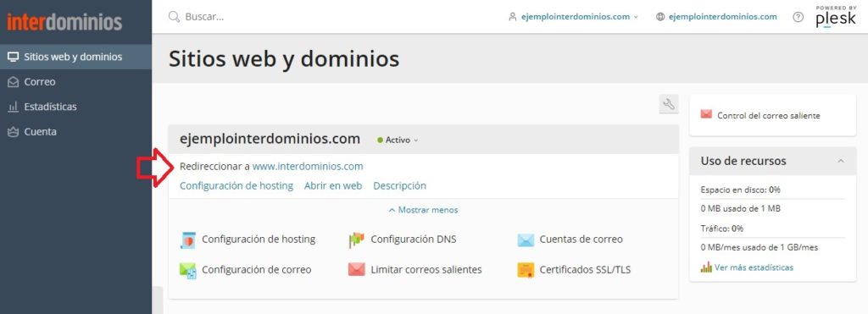Open Cuentas de correo text link
This screenshot has width=868, height=314.
point(581,240)
